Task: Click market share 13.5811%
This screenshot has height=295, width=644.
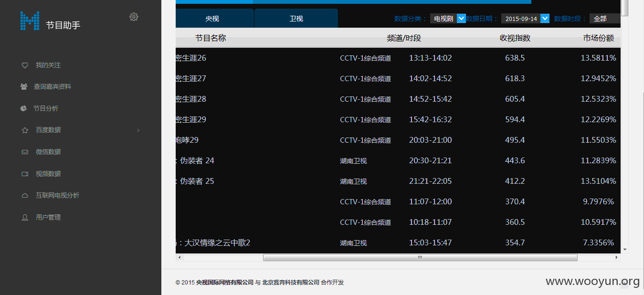Action: tap(599, 58)
